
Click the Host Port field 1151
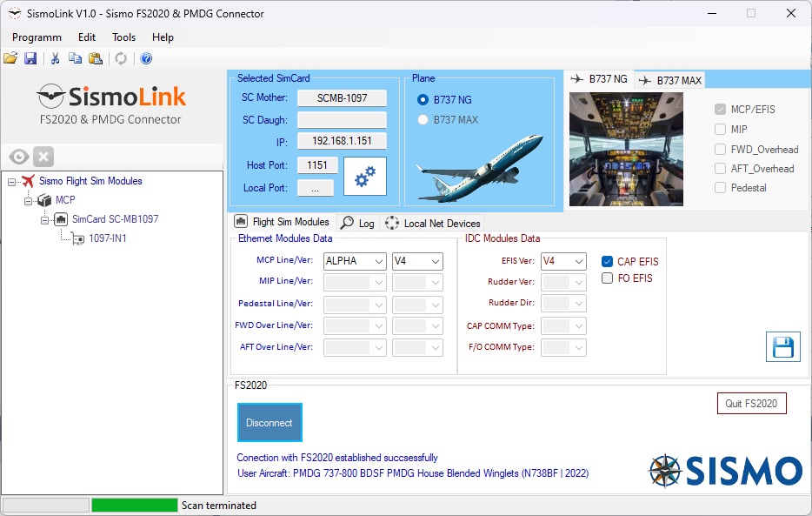click(x=317, y=165)
